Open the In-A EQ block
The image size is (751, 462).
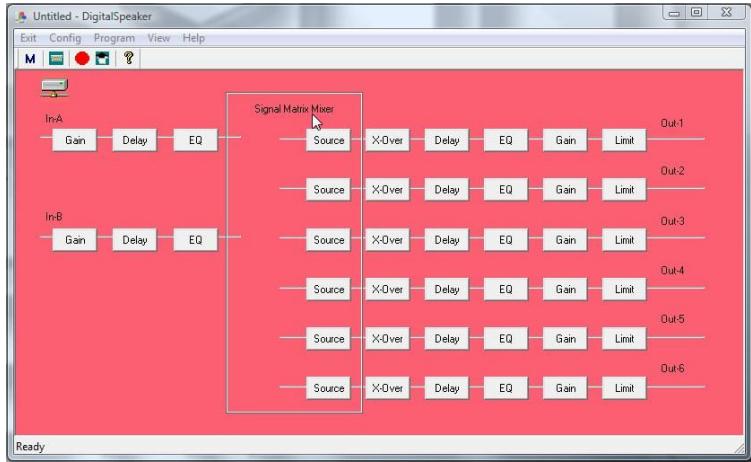point(195,140)
